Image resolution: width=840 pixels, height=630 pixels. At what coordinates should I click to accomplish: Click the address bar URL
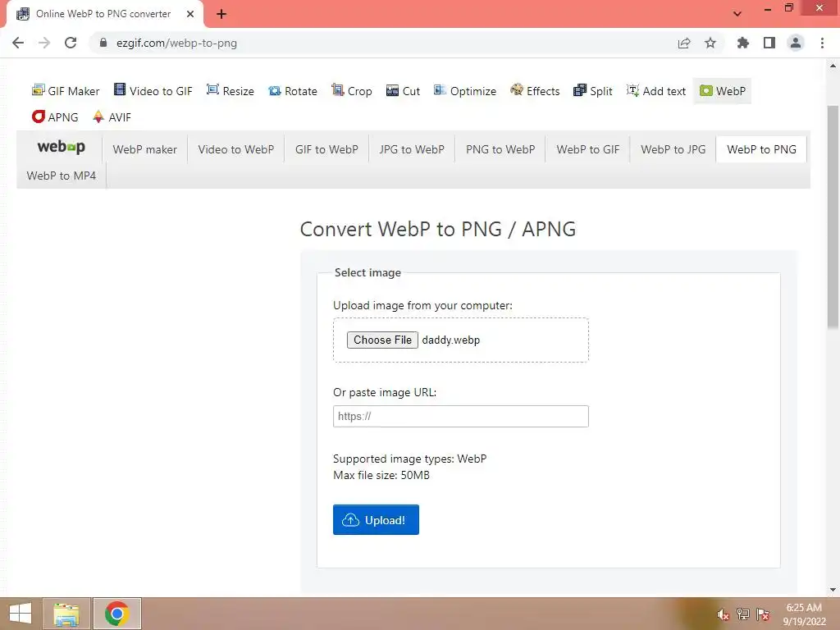[177, 43]
